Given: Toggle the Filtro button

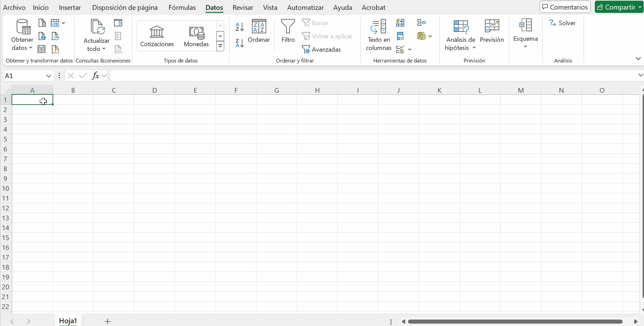Looking at the screenshot, I should click(288, 31).
